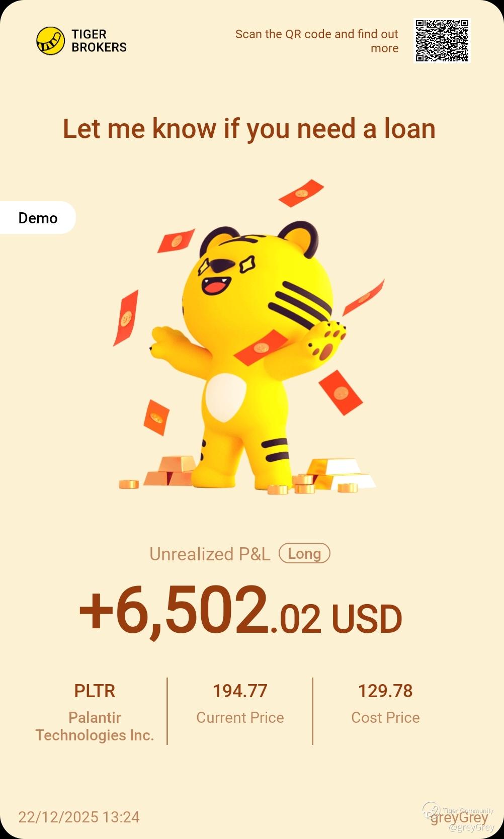This screenshot has height=839, width=504.
Task: Click the PLTR ticker symbol
Action: pos(95,691)
